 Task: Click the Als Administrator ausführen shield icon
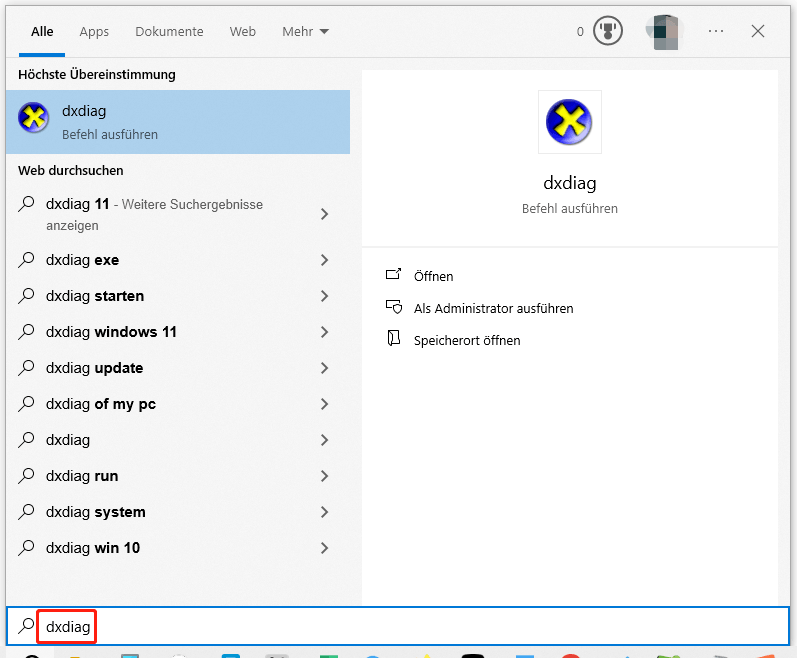point(394,308)
